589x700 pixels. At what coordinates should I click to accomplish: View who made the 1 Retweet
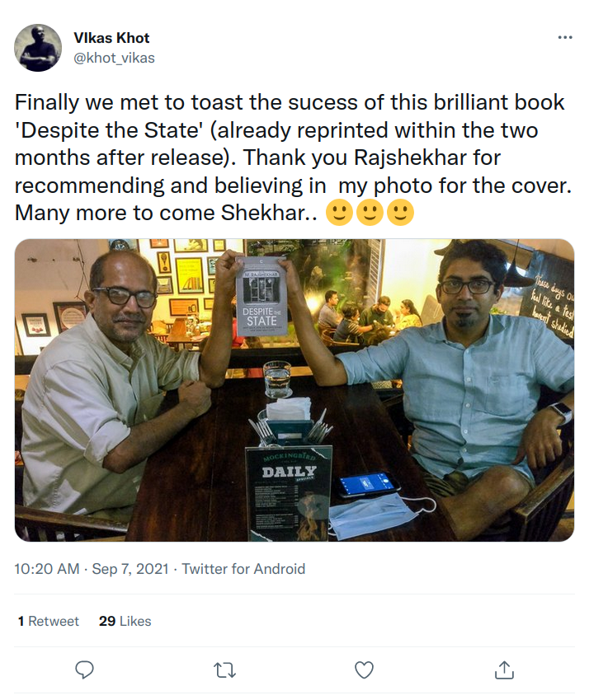pos(49,621)
